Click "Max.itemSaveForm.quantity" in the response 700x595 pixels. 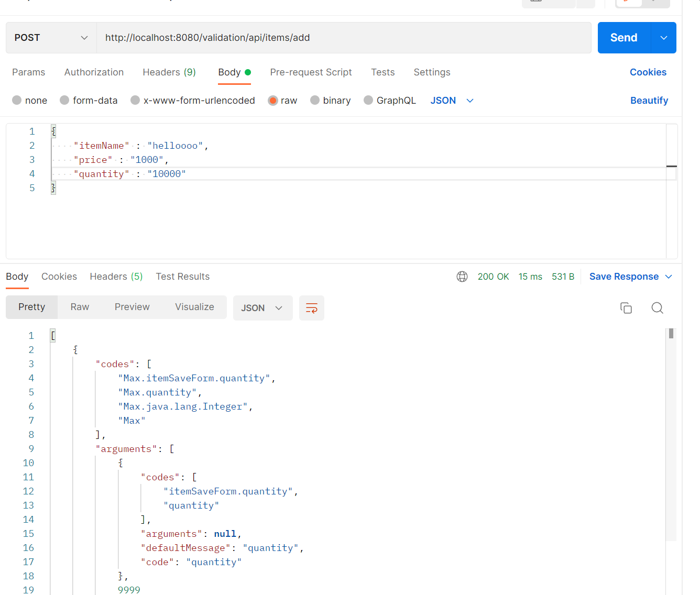[x=194, y=378]
